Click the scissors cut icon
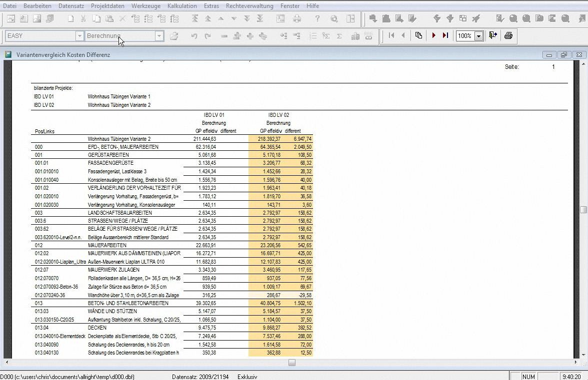This screenshot has width=588, height=380. [83, 19]
